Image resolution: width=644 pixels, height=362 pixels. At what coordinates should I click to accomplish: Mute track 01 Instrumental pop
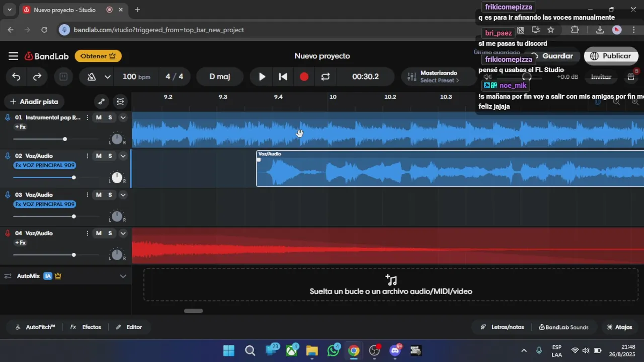coord(99,117)
